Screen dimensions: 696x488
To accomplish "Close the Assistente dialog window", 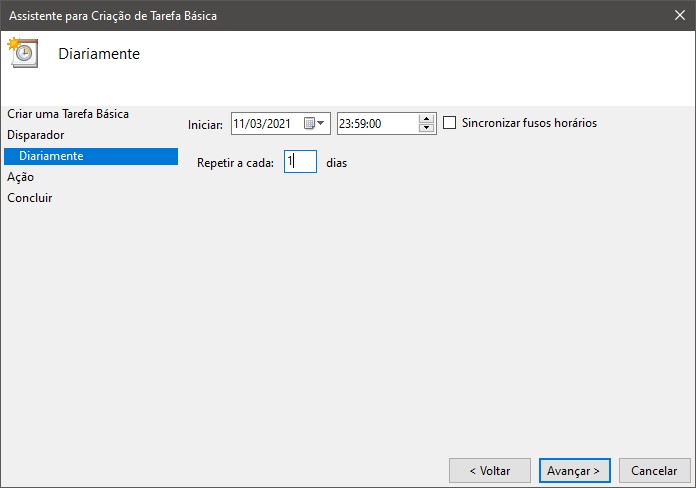I will pos(678,16).
